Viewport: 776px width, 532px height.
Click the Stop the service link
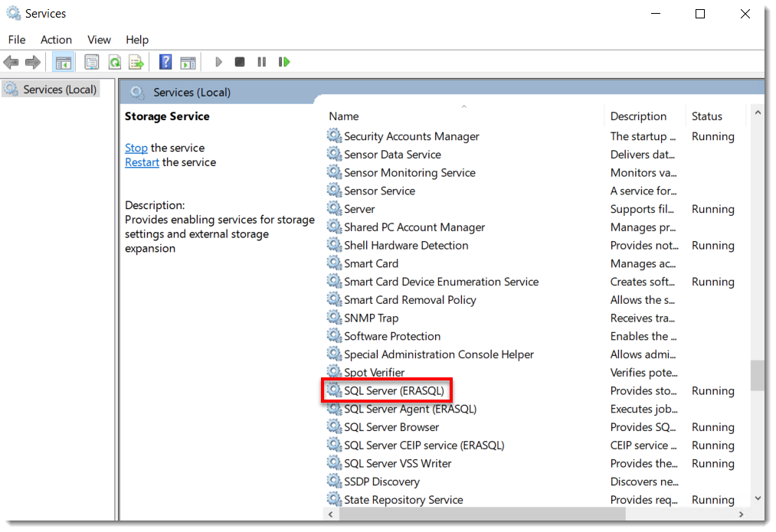click(x=136, y=148)
